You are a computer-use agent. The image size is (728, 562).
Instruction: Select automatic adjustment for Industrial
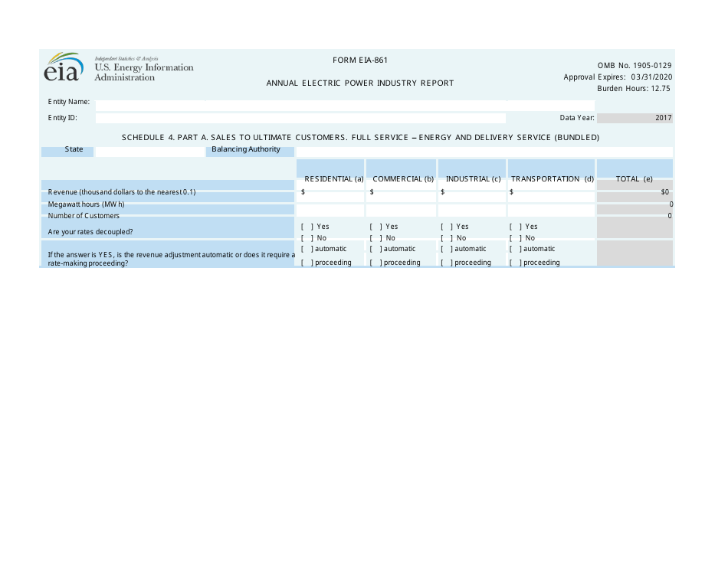point(447,249)
